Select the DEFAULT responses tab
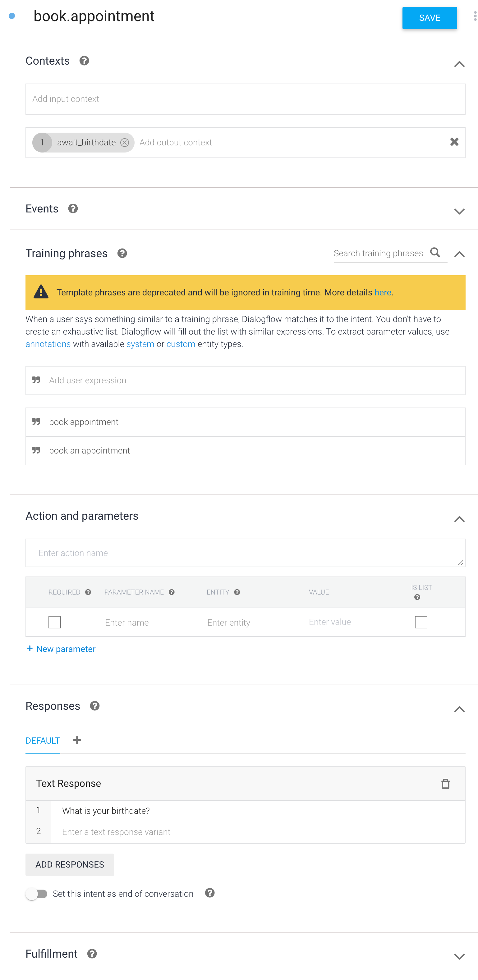 pyautogui.click(x=43, y=741)
